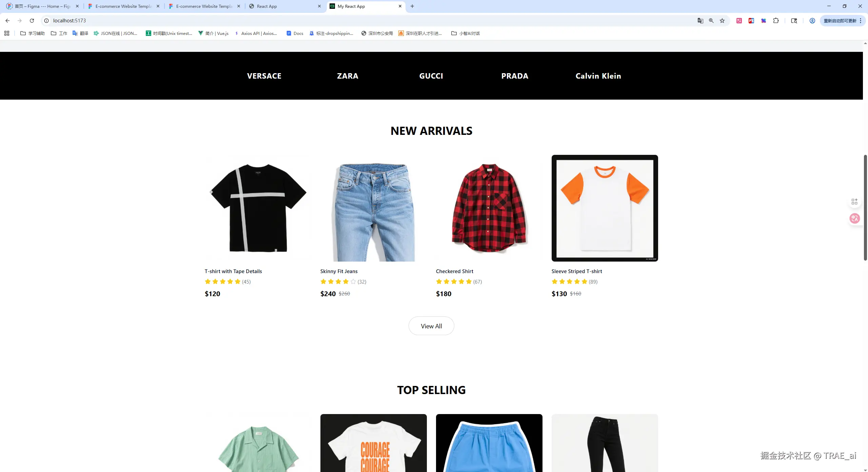
Task: Open a new browser tab
Action: tap(412, 6)
